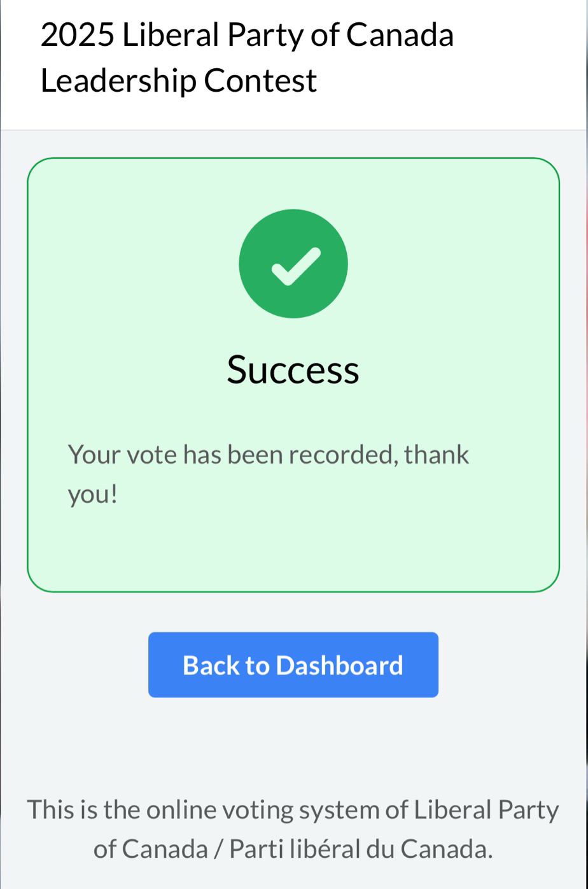Click the year "2025" in the page title

(78, 35)
